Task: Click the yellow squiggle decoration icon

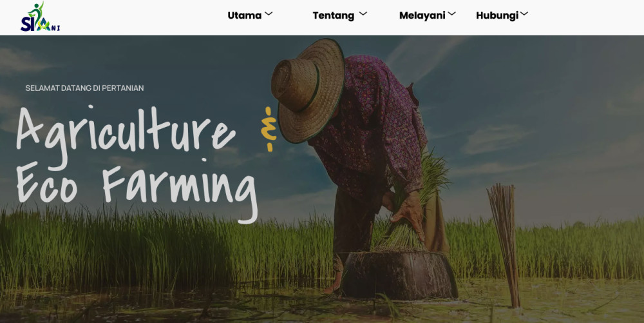Action: point(269,129)
